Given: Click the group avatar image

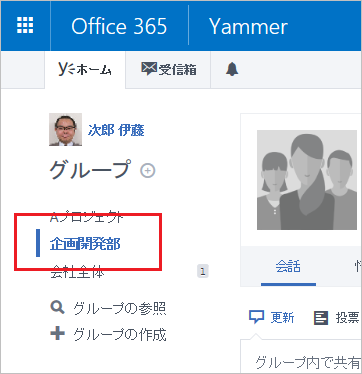Looking at the screenshot, I should [x=307, y=180].
